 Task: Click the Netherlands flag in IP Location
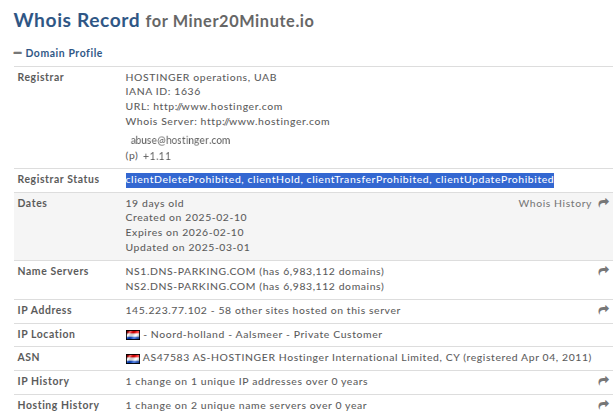tap(133, 335)
